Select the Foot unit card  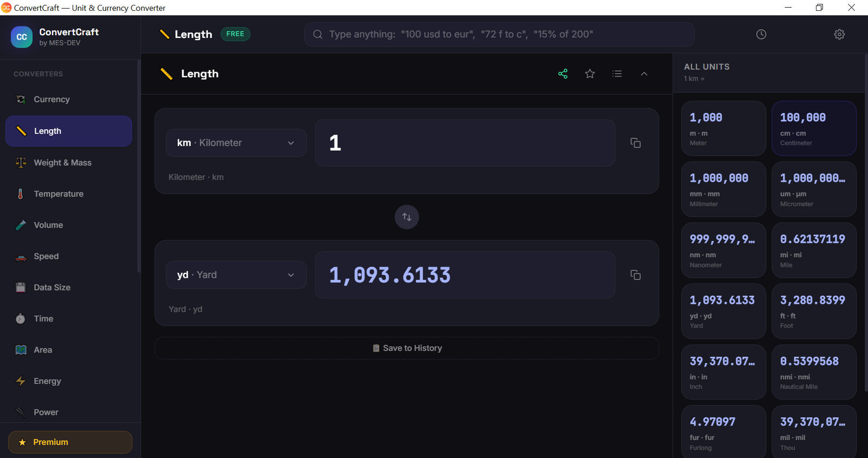[x=814, y=311]
